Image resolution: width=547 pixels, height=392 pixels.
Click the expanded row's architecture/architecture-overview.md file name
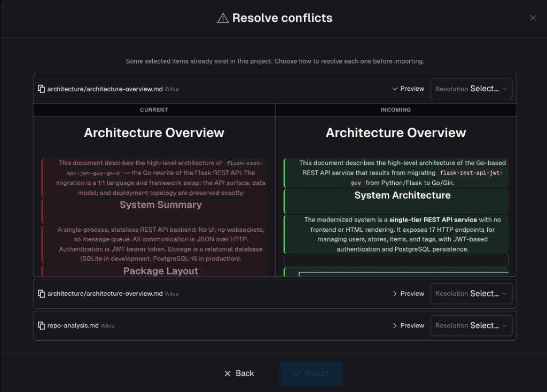click(x=105, y=89)
